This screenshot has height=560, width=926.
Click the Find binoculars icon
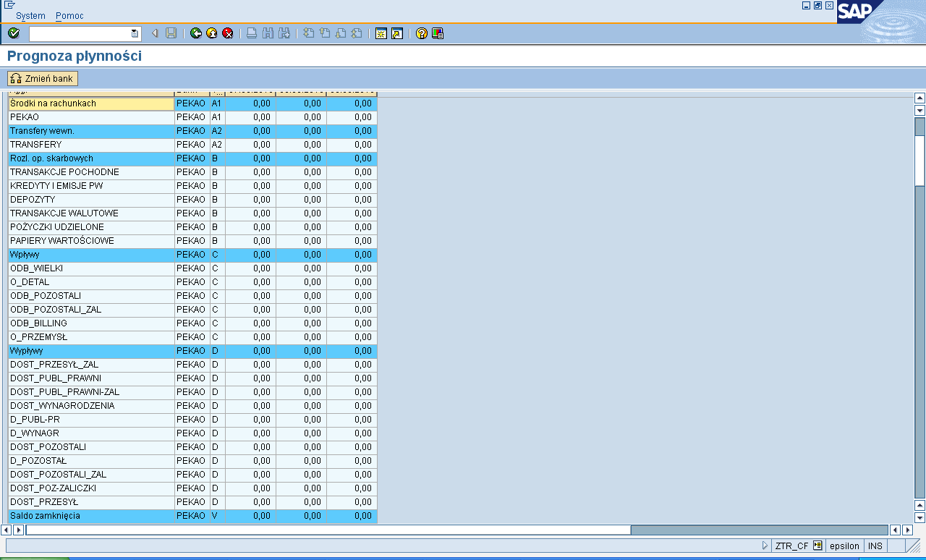268,33
